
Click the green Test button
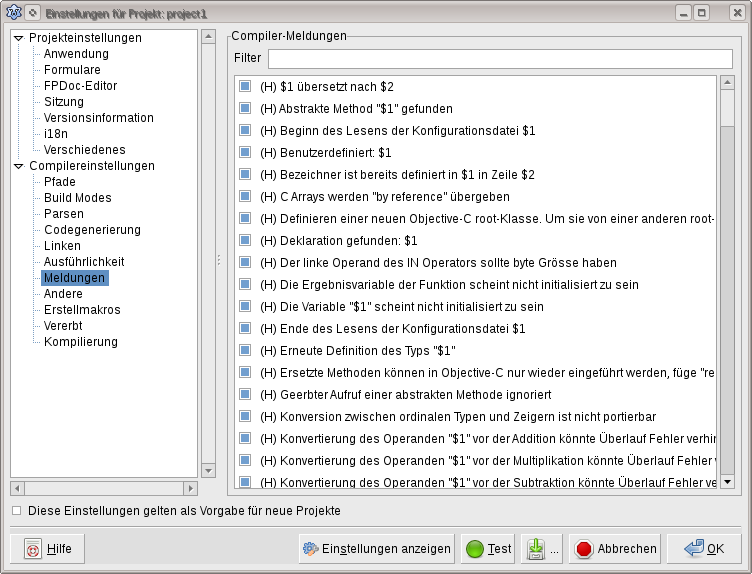coord(489,549)
